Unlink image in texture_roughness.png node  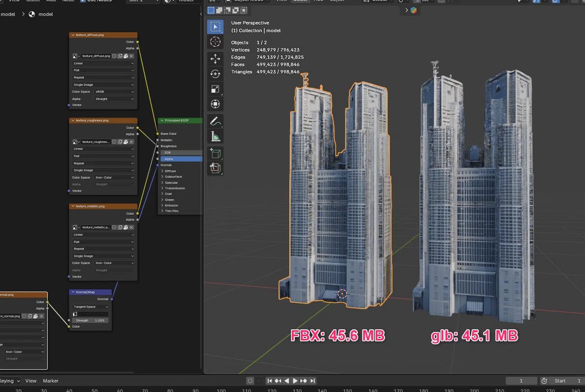(132, 142)
